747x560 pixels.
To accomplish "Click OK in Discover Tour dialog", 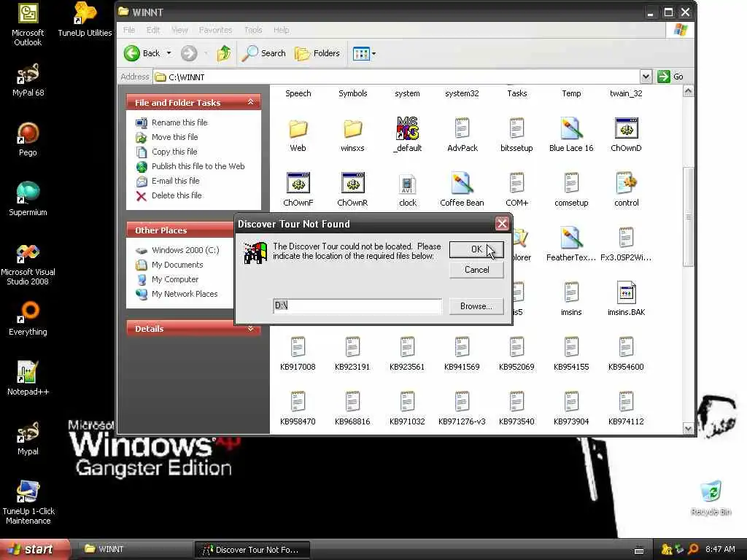I will [476, 249].
